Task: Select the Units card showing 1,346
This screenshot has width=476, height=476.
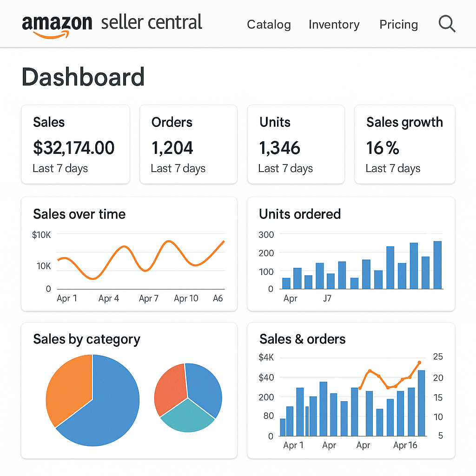Action: point(296,144)
